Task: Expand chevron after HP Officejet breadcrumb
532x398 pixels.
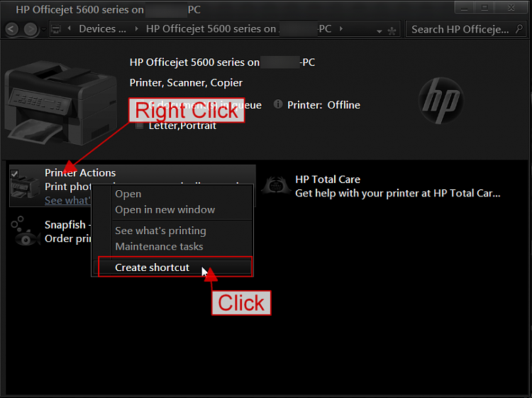Action: [341, 29]
